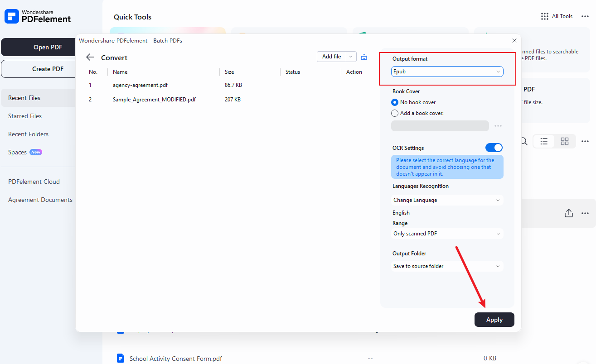
Task: Click the Apply button
Action: click(494, 320)
